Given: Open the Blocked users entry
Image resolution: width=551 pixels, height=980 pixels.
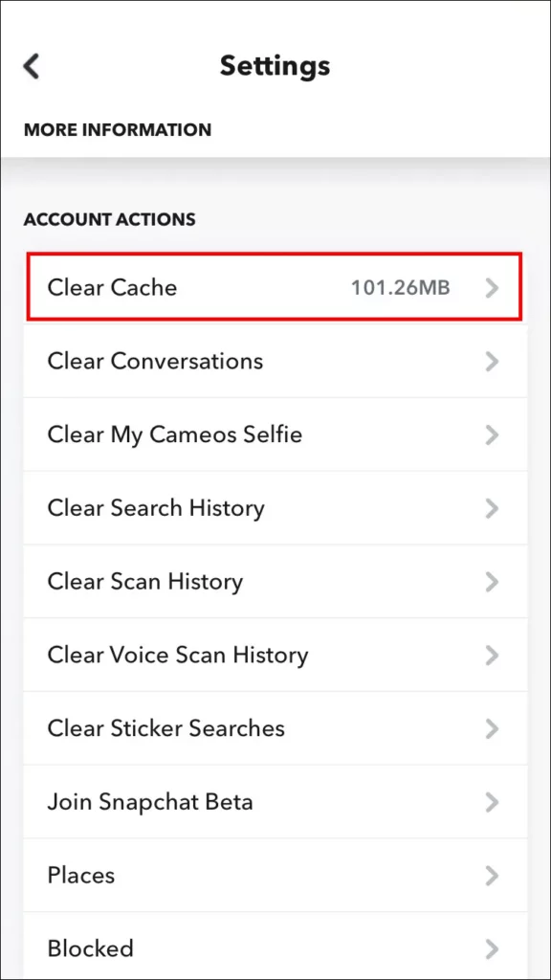Looking at the screenshot, I should (x=275, y=948).
